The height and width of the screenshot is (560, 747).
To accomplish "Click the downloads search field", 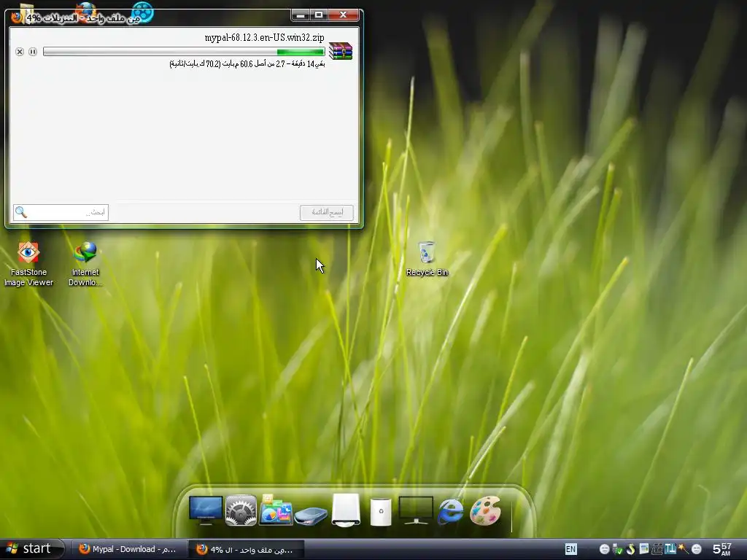I will (61, 212).
